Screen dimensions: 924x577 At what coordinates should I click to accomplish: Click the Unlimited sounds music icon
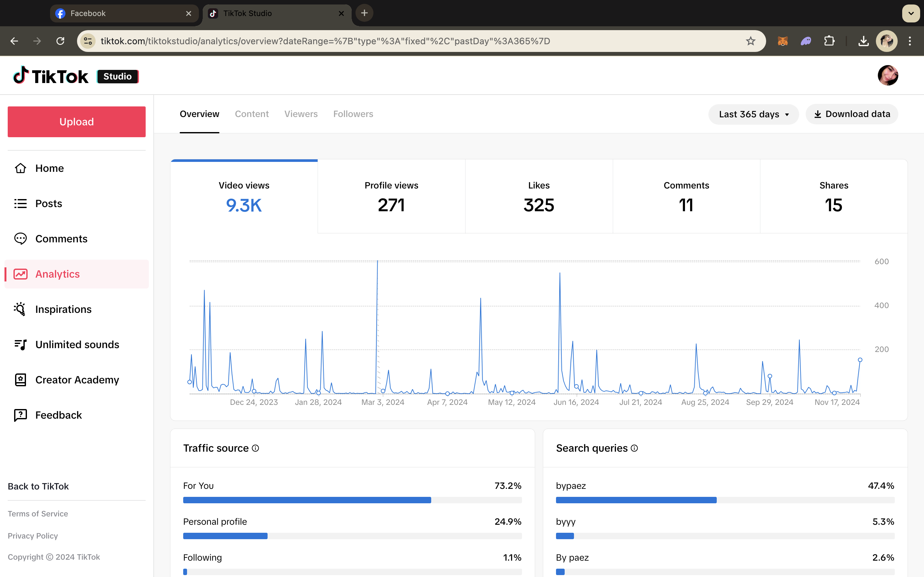click(x=20, y=345)
